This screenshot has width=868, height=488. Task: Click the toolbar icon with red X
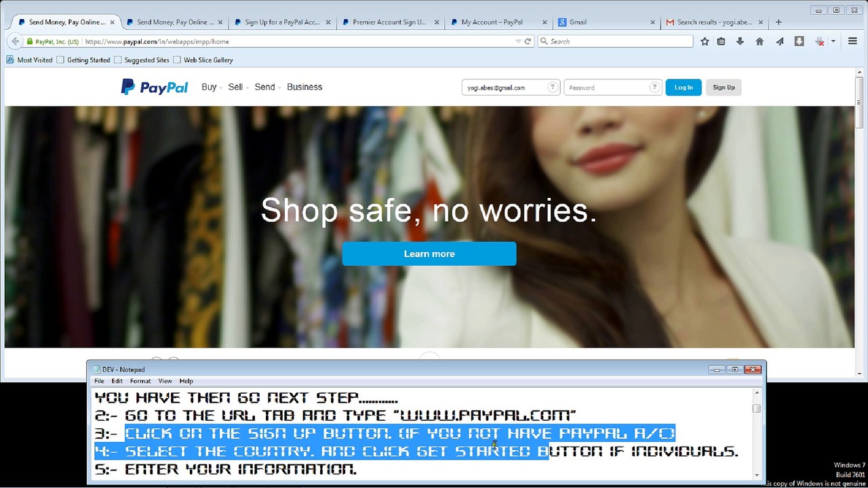[820, 41]
